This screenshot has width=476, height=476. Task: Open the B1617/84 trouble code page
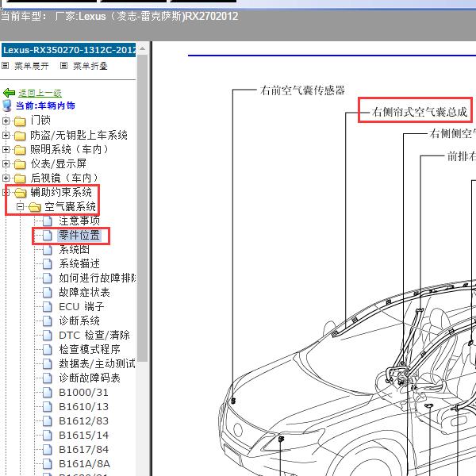(x=83, y=449)
